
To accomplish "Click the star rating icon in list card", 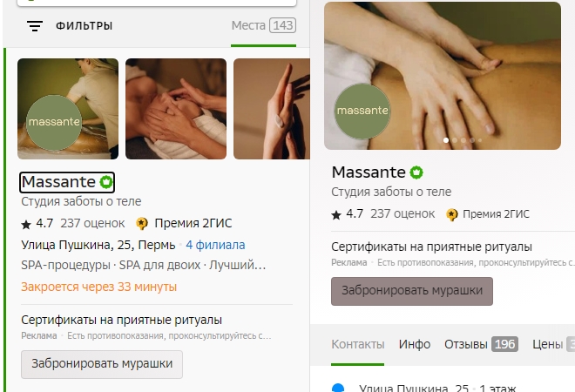I will click(x=26, y=224).
